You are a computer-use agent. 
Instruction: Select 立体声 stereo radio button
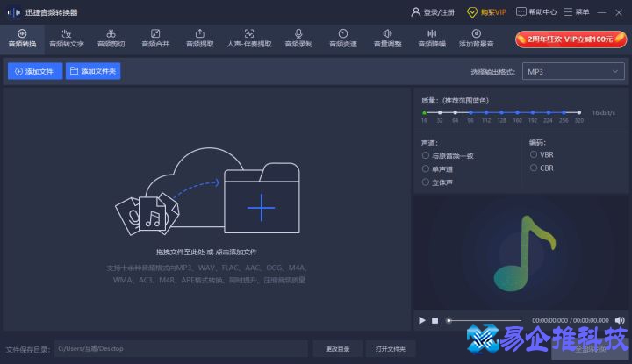425,182
